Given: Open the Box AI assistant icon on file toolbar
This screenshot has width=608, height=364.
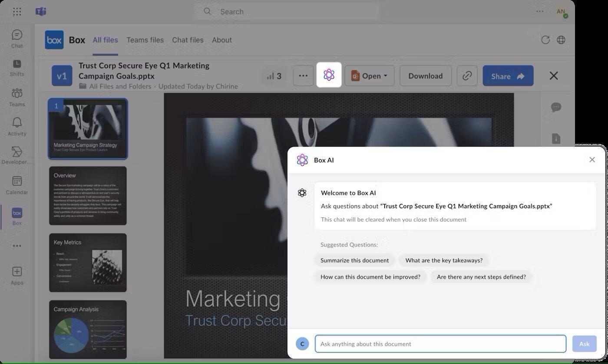Looking at the screenshot, I should (329, 75).
